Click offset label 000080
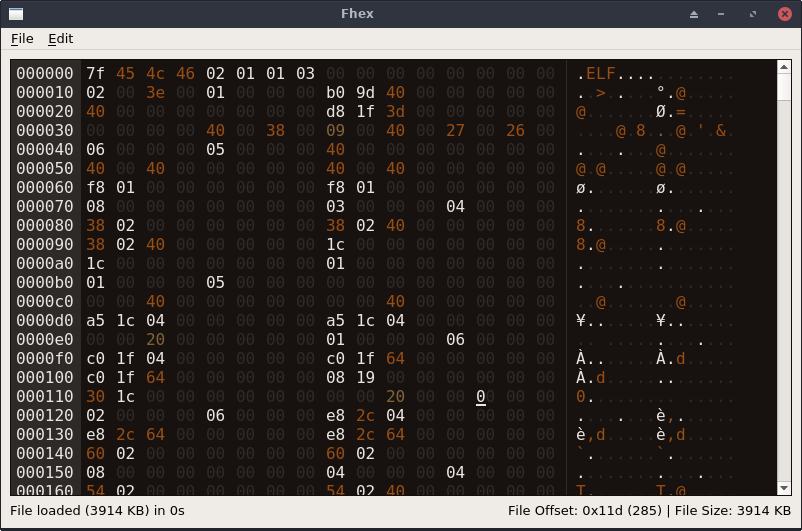802x531 pixels. click(44, 226)
